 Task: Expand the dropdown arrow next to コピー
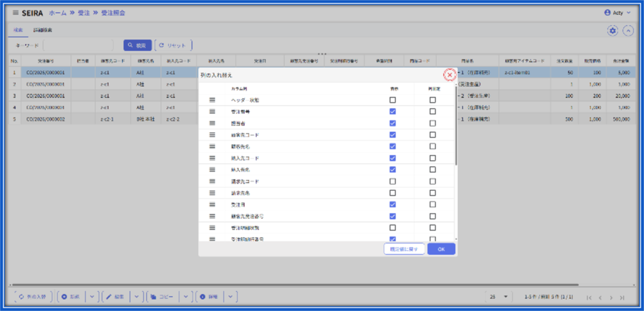186,297
